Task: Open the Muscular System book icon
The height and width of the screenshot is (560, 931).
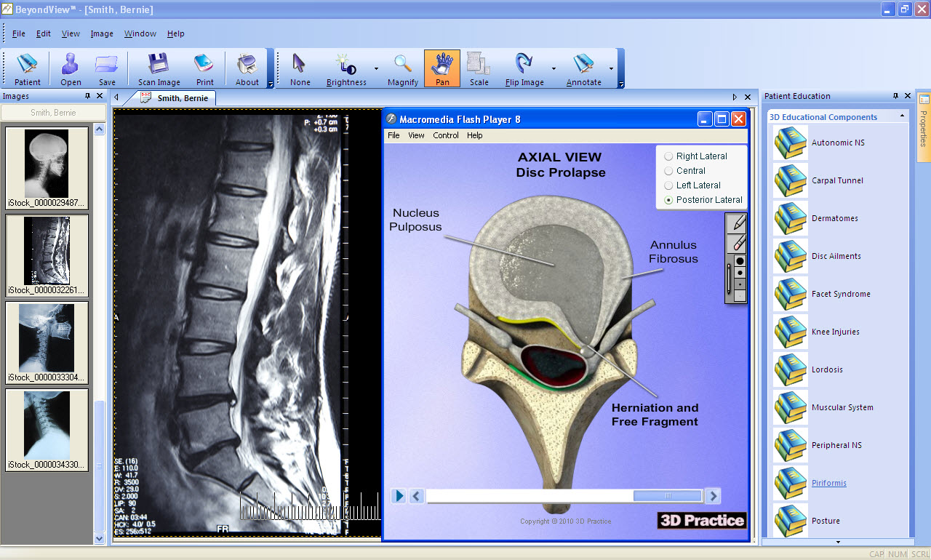Action: (791, 408)
